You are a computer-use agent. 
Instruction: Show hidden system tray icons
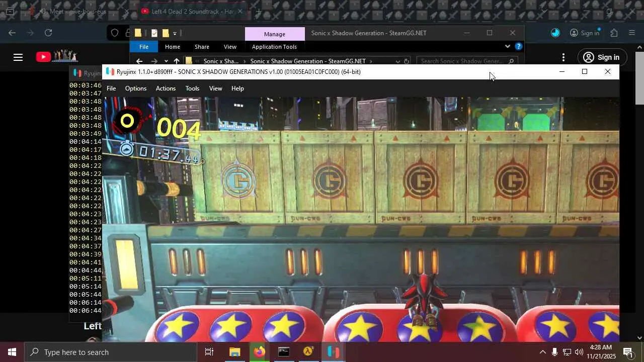coord(542,352)
